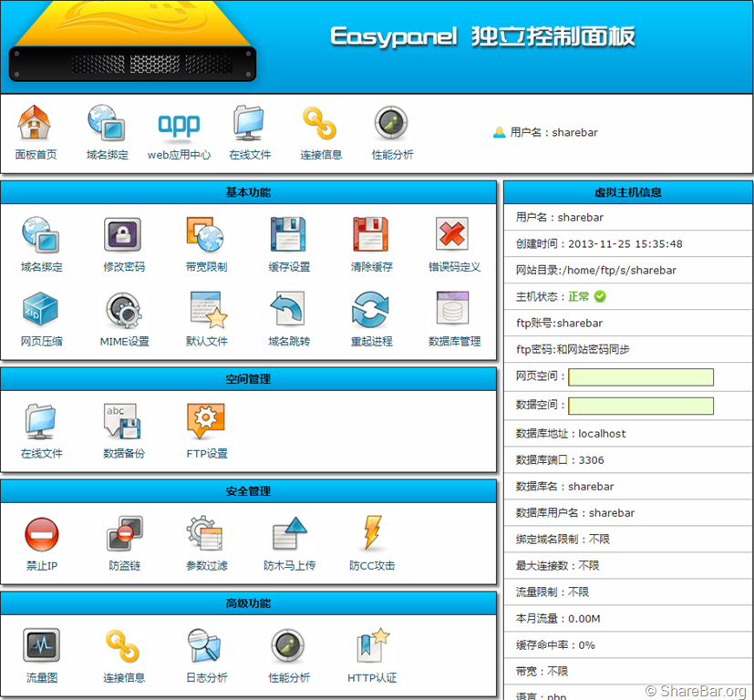Open 防CC攻击 lightning icon
The image size is (754, 700).
coord(371,534)
